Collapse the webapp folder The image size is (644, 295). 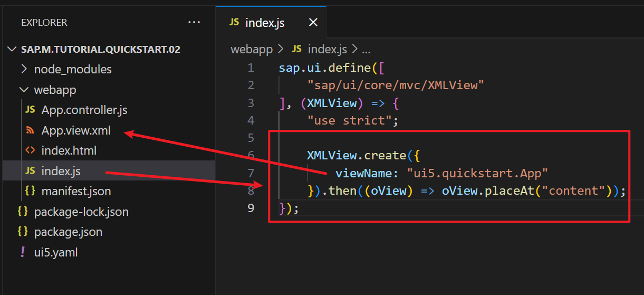[x=55, y=90]
